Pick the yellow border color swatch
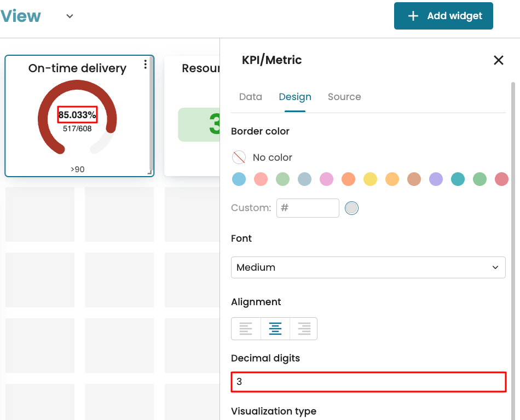This screenshot has width=520, height=420. tap(370, 179)
